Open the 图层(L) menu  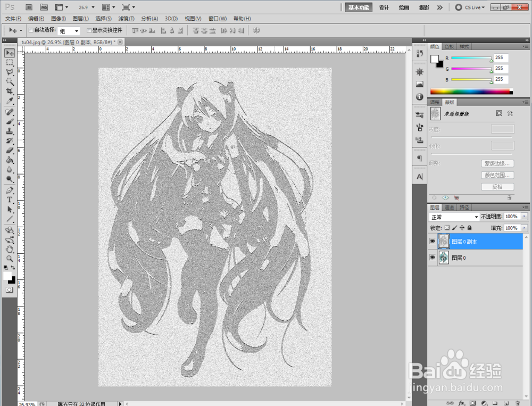coord(80,19)
